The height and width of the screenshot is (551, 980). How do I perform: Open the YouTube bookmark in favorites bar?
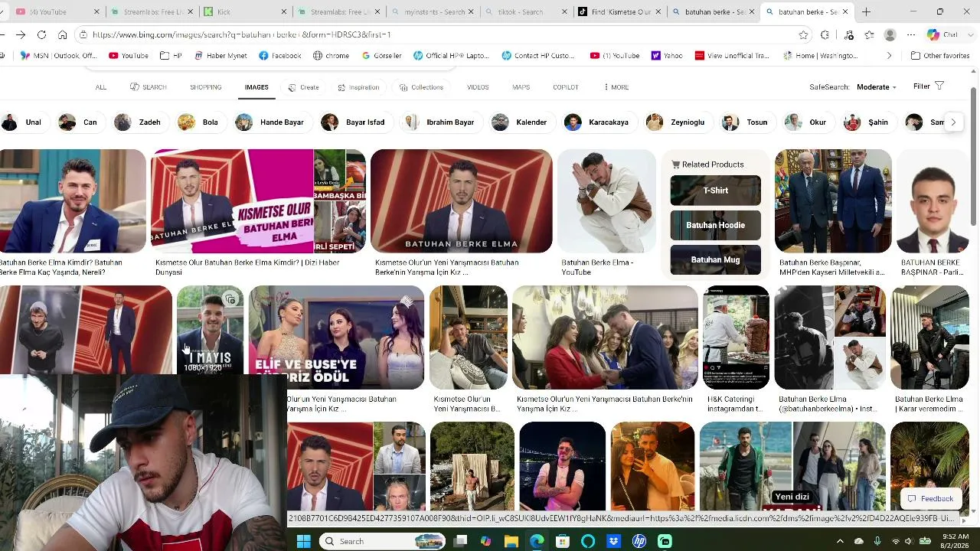click(x=129, y=56)
